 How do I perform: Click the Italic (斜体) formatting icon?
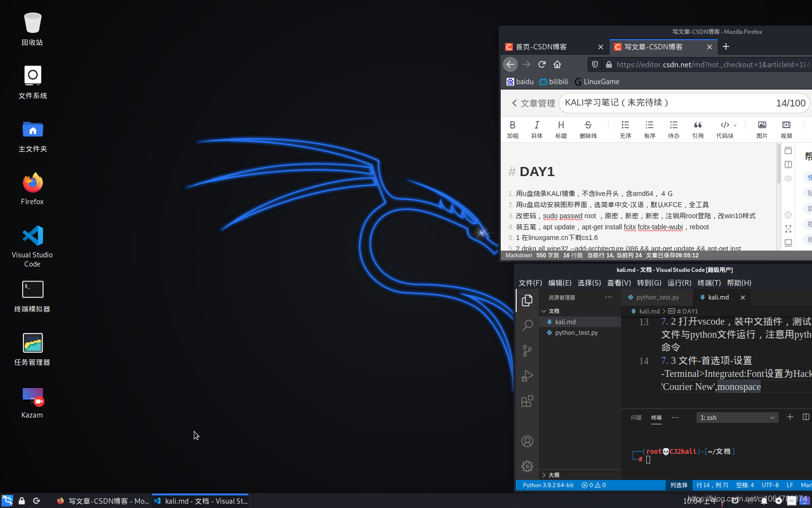click(x=536, y=129)
